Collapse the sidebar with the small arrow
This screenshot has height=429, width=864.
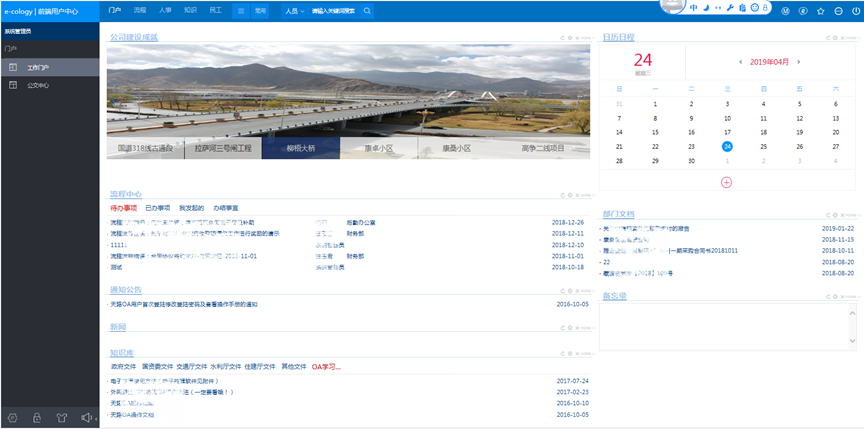[x=97, y=419]
